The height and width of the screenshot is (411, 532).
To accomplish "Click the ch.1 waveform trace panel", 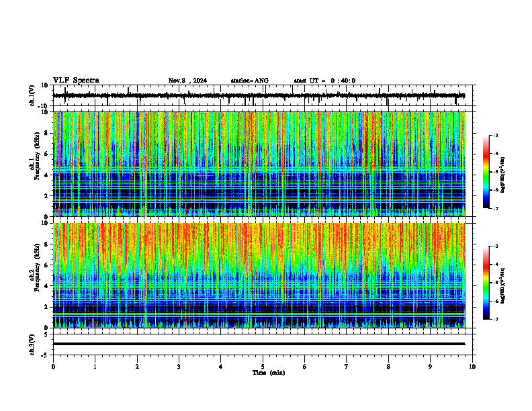I will pyautogui.click(x=264, y=95).
